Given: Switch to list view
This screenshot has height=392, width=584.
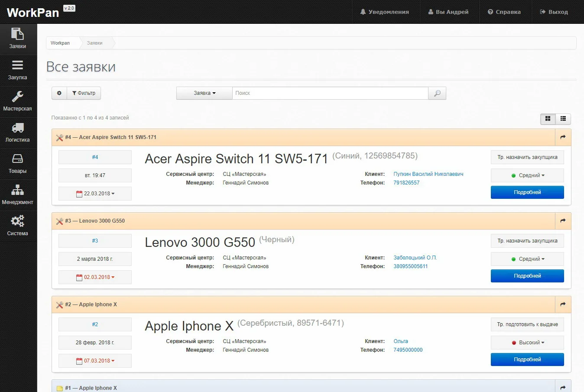Looking at the screenshot, I should [563, 119].
